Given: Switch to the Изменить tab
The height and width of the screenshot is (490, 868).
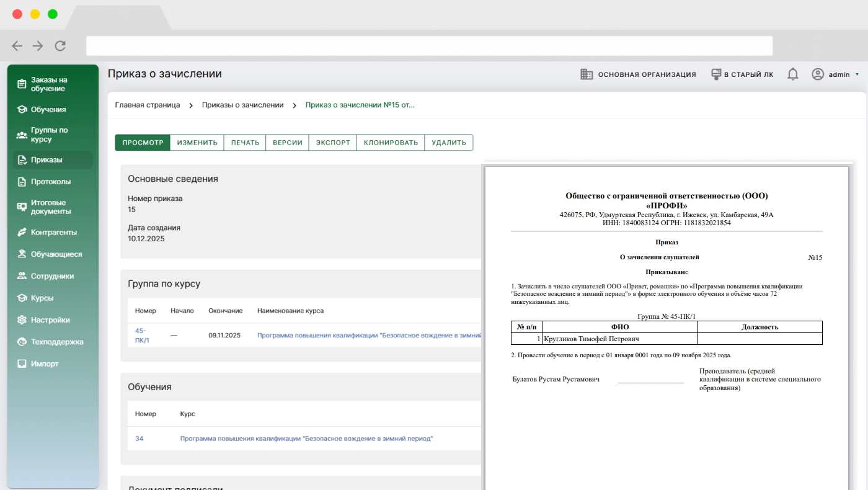Looking at the screenshot, I should [x=197, y=143].
